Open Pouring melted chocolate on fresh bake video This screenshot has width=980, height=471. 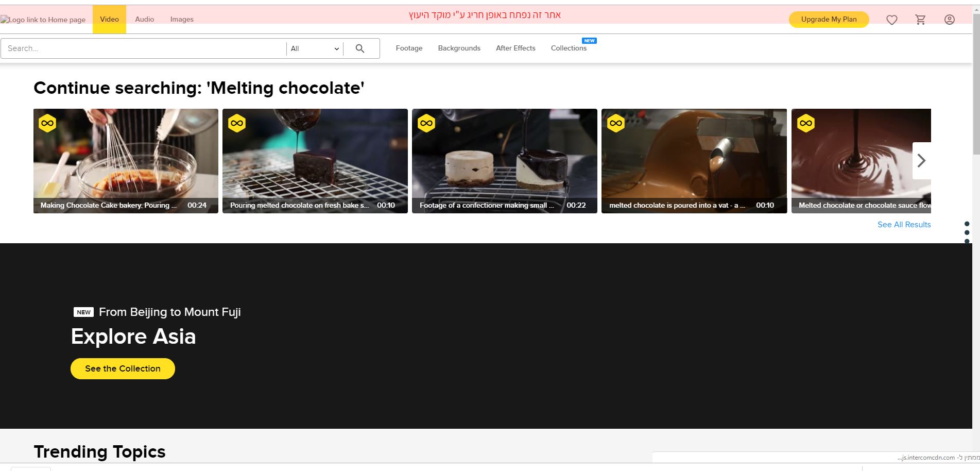pos(315,161)
